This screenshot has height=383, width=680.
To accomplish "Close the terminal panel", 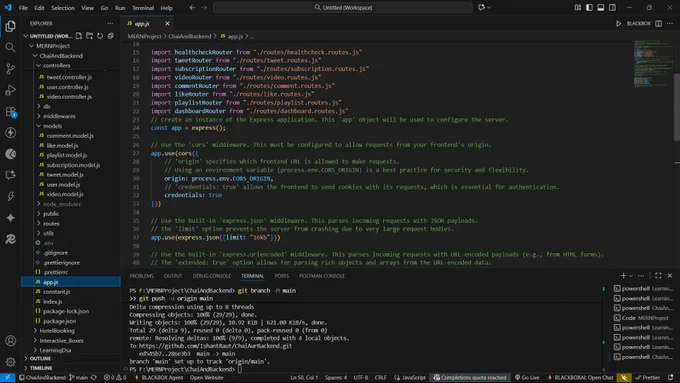I will [670, 275].
